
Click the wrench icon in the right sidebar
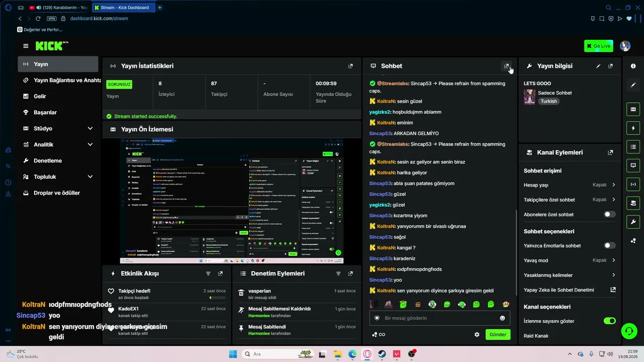(x=633, y=222)
